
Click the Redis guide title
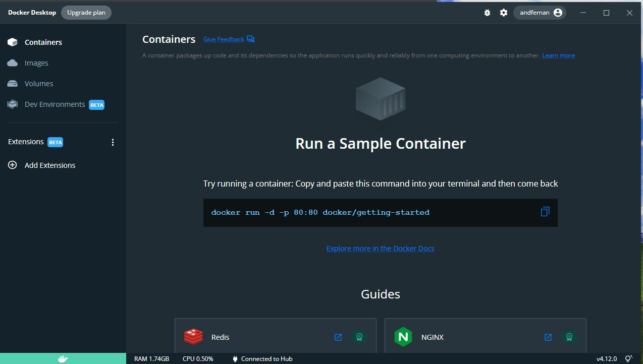pos(221,337)
